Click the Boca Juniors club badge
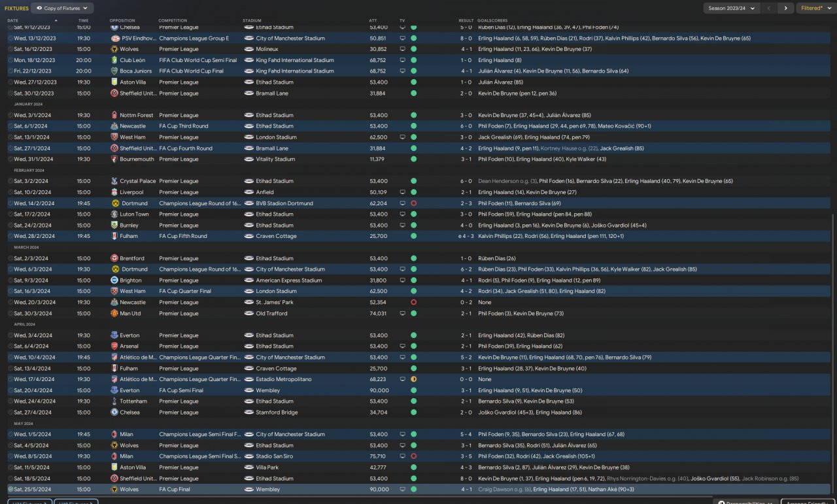 pos(114,71)
